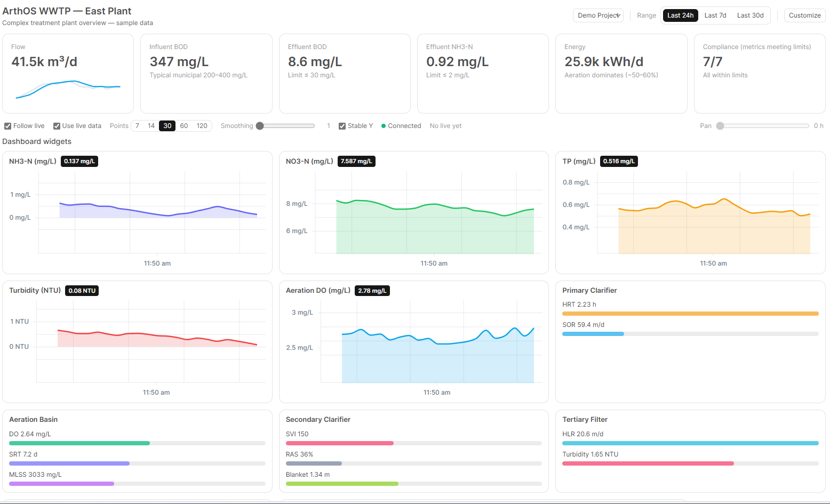Open the Compliance 7/7 card
The height and width of the screenshot is (504, 830).
(759, 74)
